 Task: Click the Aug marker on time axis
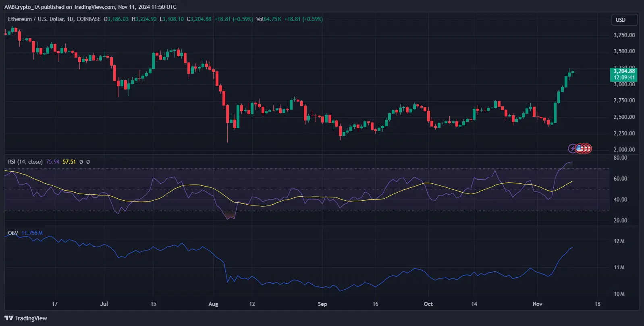pos(213,304)
